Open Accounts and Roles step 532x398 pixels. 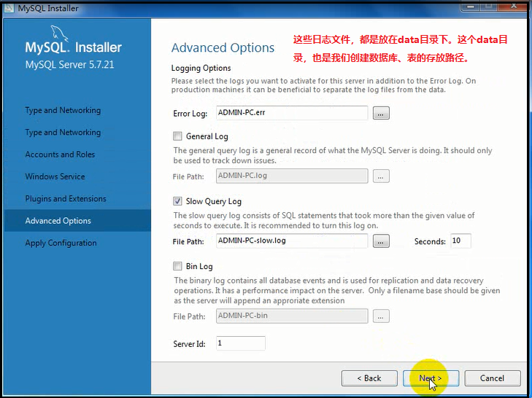pos(60,155)
